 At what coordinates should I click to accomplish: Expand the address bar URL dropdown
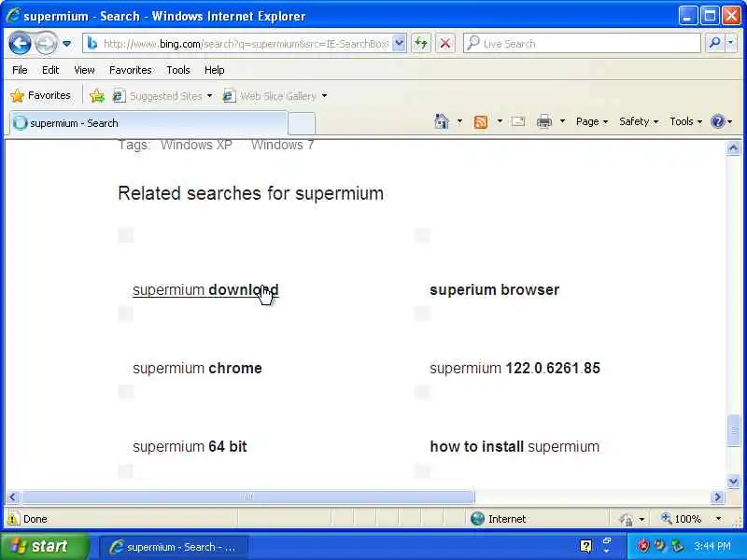[400, 43]
